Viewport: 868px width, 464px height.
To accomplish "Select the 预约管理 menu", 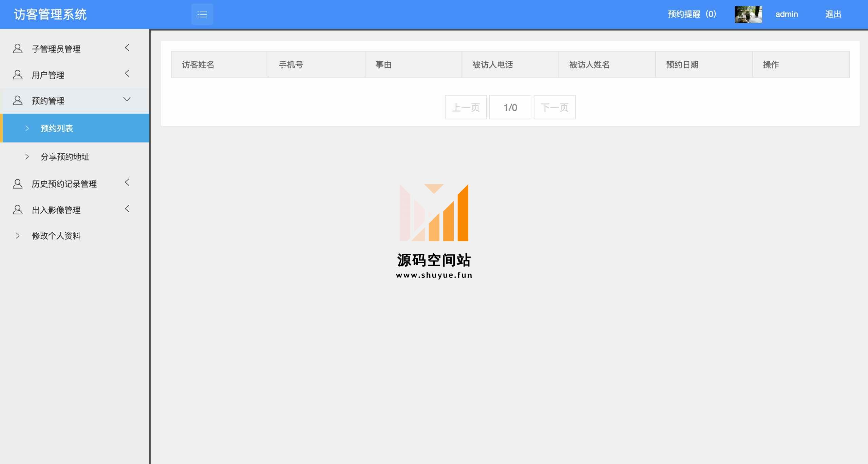I will tap(75, 100).
